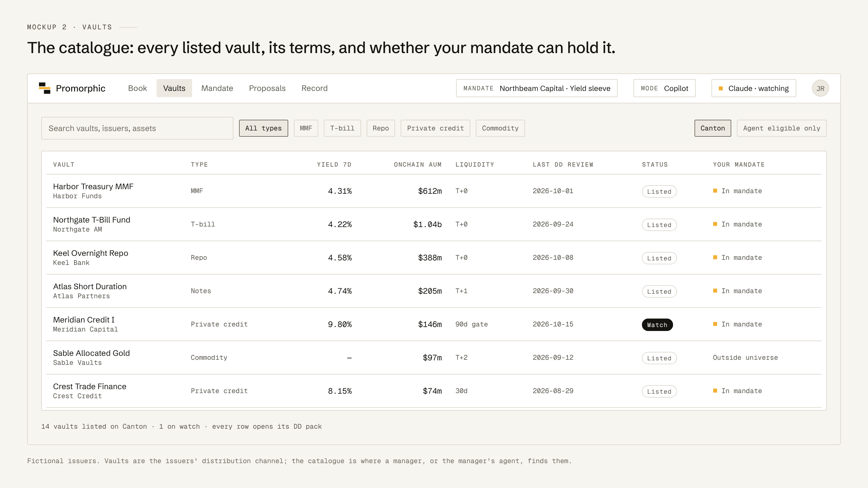Click the Claude watching status indicator

pyautogui.click(x=754, y=88)
